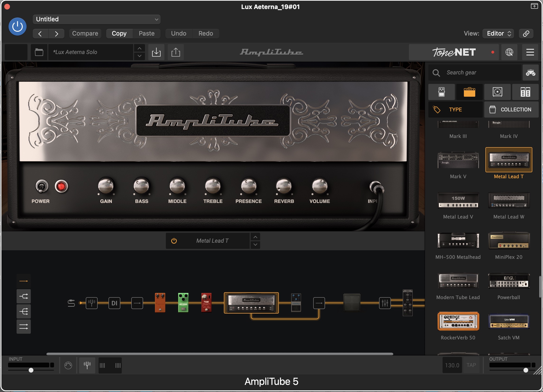The height and width of the screenshot is (392, 543).
Task: Select the green overdrive pedal in chain
Action: tap(183, 302)
